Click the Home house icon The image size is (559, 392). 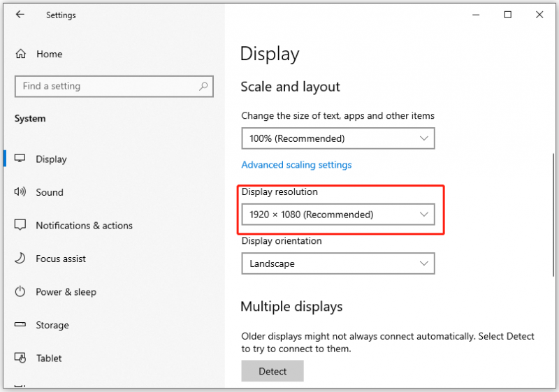[21, 54]
